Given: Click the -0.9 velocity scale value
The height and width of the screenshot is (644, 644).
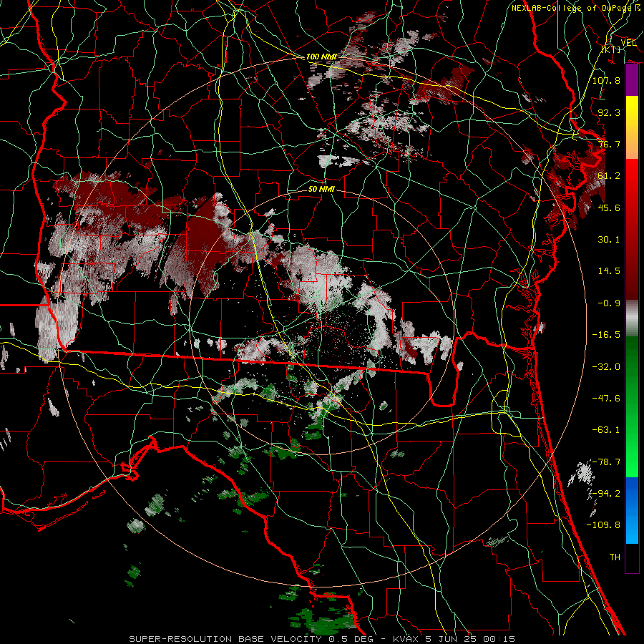Looking at the screenshot, I should coord(609,303).
